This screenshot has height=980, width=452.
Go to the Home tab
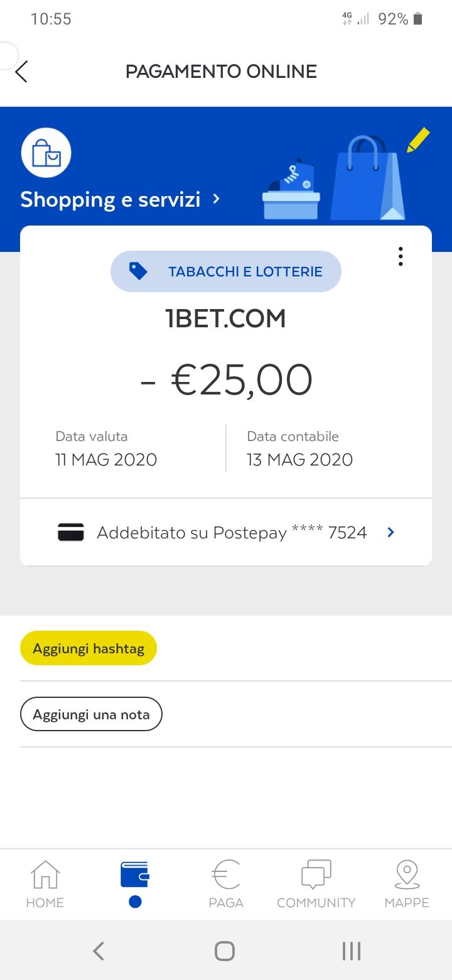point(45,884)
